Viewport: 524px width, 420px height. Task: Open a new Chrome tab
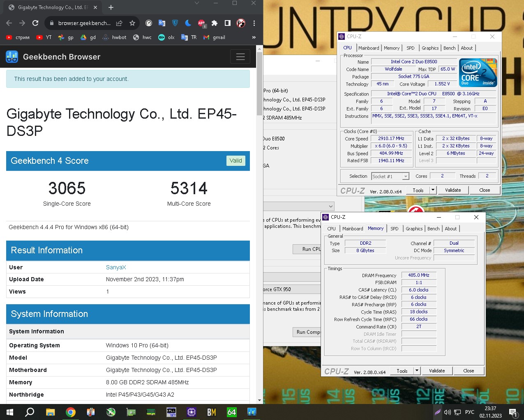point(111,7)
